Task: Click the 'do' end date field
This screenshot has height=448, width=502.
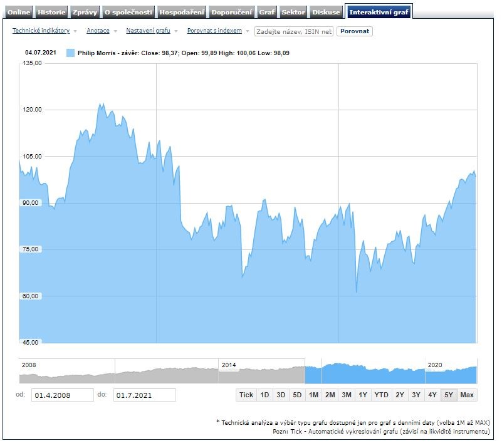Action: 144,395
